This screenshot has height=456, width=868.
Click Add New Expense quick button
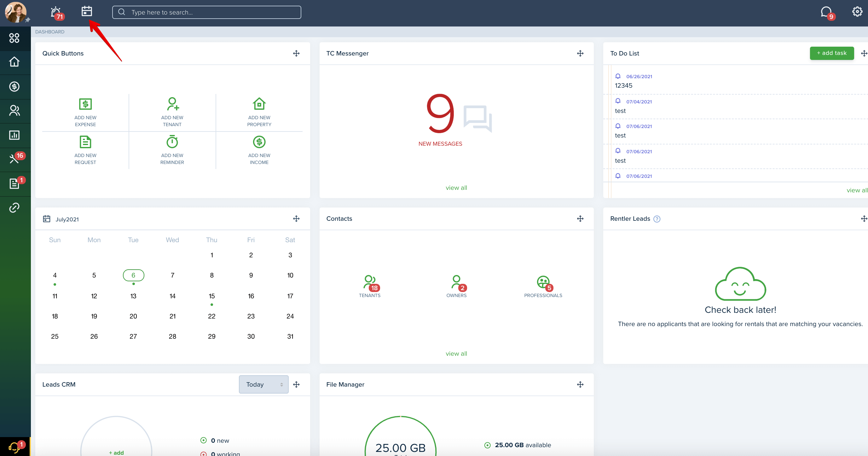point(85,113)
